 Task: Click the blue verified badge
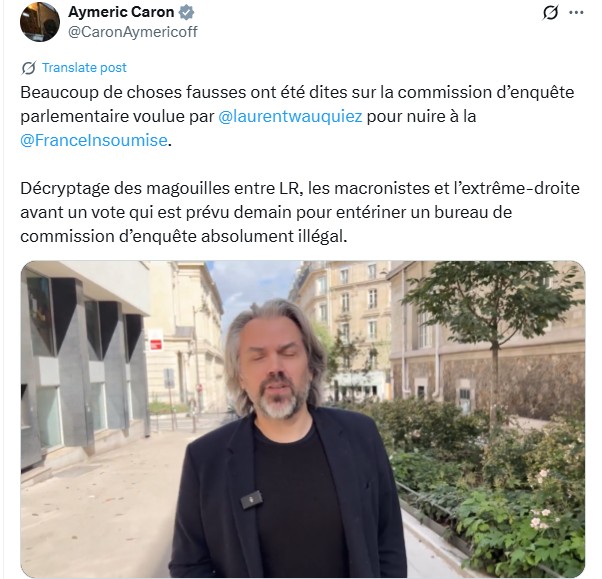[x=187, y=12]
